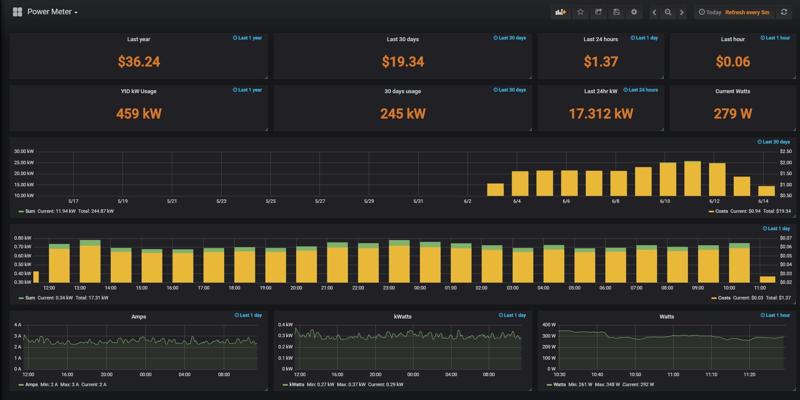Toggle Sum series in 30 days chart legend
This screenshot has width=800, height=400.
pos(29,211)
